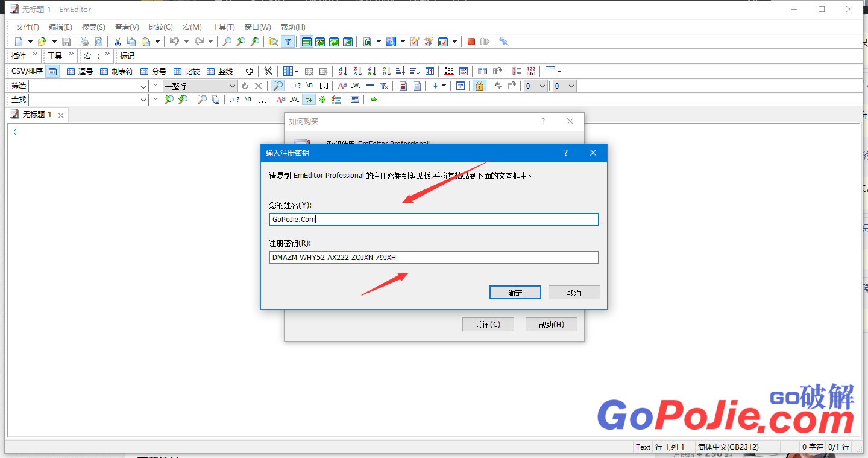The image size is (868, 458).
Task: Click the blue filter funnel icon in top toolbar
Action: (288, 42)
